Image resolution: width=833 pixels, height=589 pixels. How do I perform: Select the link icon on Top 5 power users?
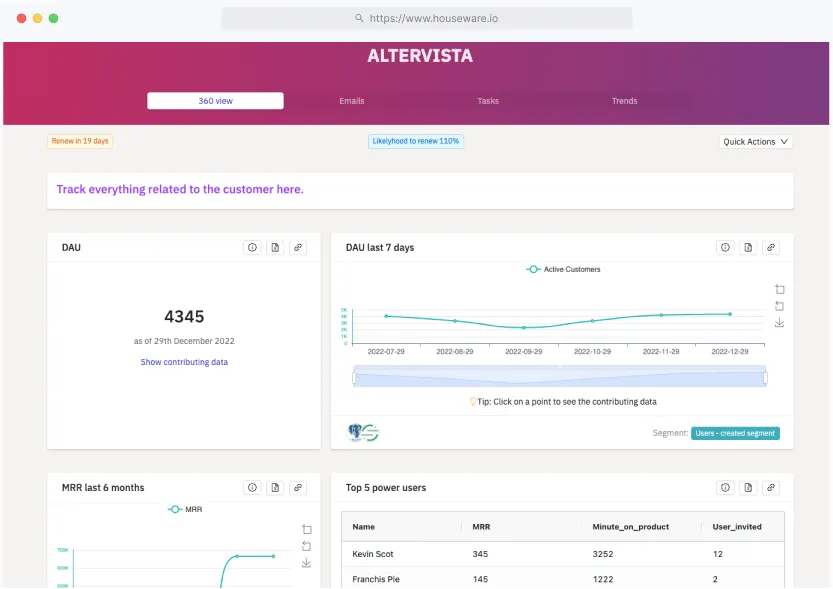pos(771,487)
